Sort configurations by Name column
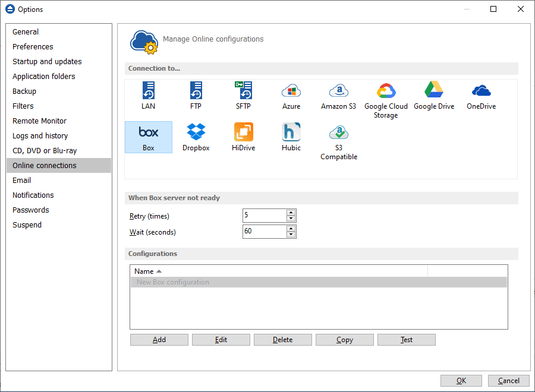 tap(279, 271)
